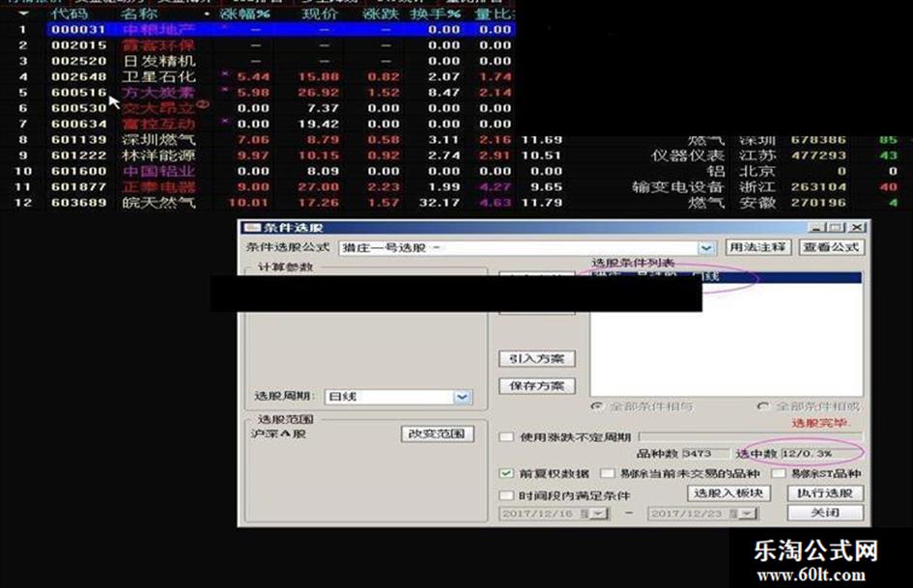The width and height of the screenshot is (913, 588).
Task: Click the 安徽 region cell
Action: (x=757, y=203)
